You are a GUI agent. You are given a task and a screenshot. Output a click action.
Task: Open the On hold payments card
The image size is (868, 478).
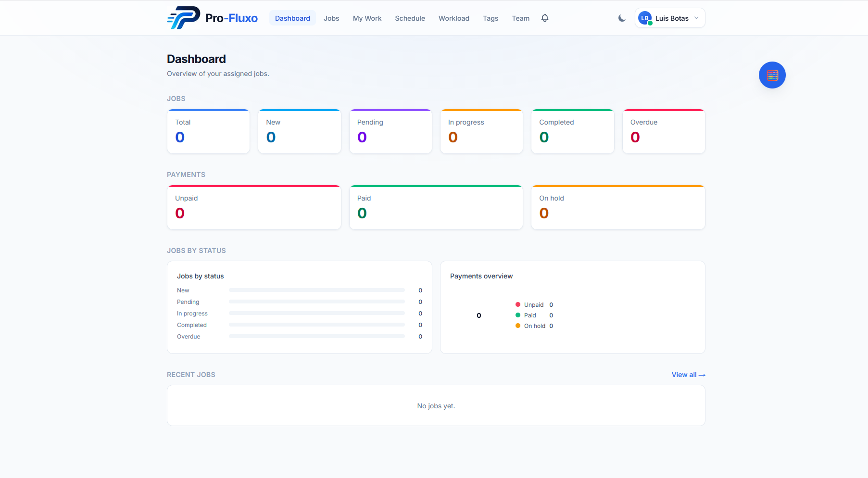pyautogui.click(x=618, y=207)
